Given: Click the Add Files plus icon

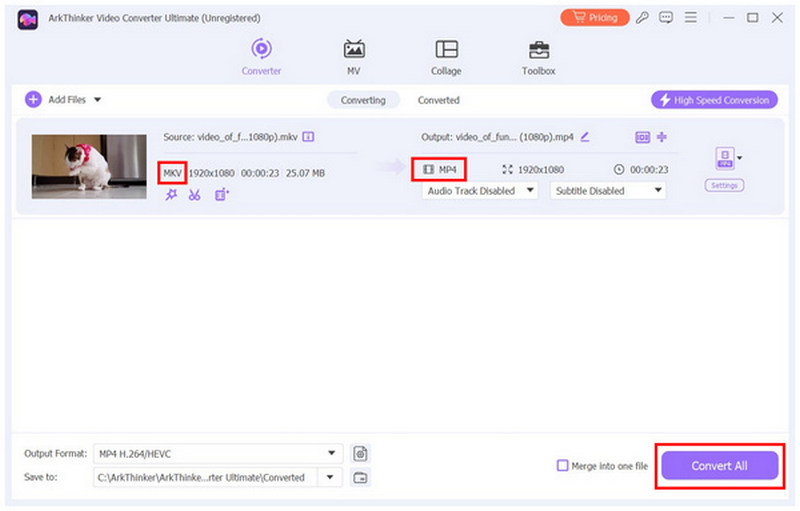Looking at the screenshot, I should click(33, 99).
